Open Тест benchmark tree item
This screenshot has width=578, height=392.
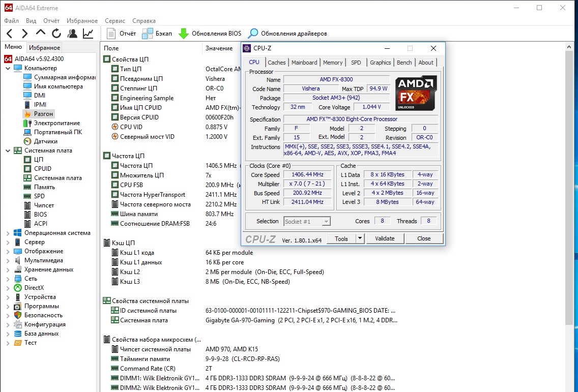[x=25, y=343]
